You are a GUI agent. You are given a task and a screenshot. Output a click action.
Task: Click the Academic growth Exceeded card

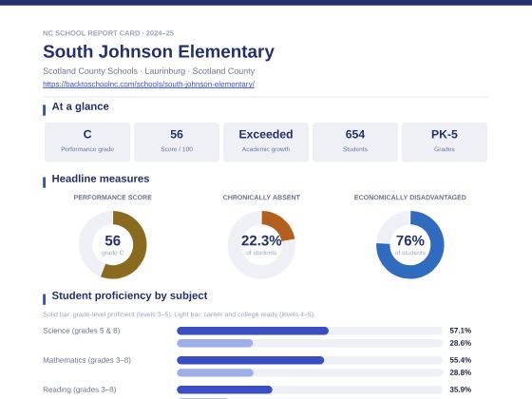266,142
